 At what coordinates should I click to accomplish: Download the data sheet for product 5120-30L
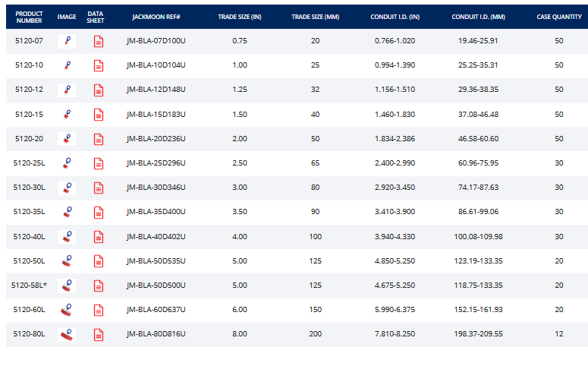coord(98,188)
